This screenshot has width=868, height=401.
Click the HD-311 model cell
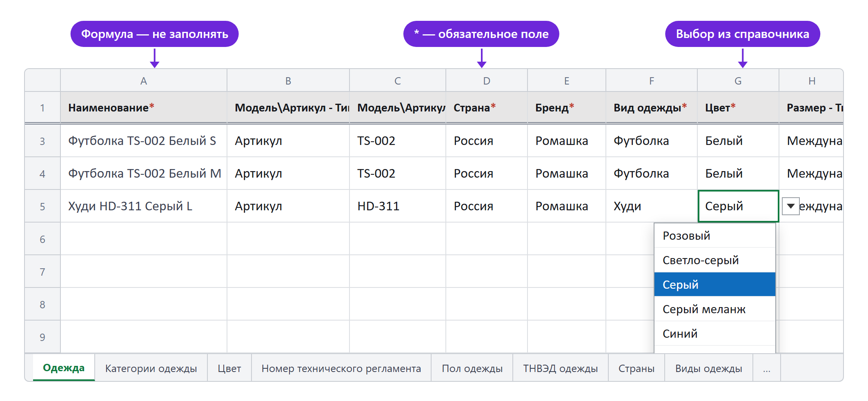[398, 206]
